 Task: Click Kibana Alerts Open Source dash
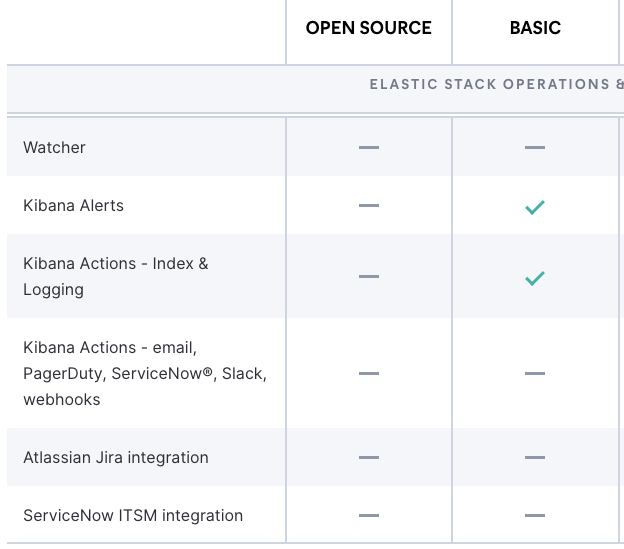(369, 206)
